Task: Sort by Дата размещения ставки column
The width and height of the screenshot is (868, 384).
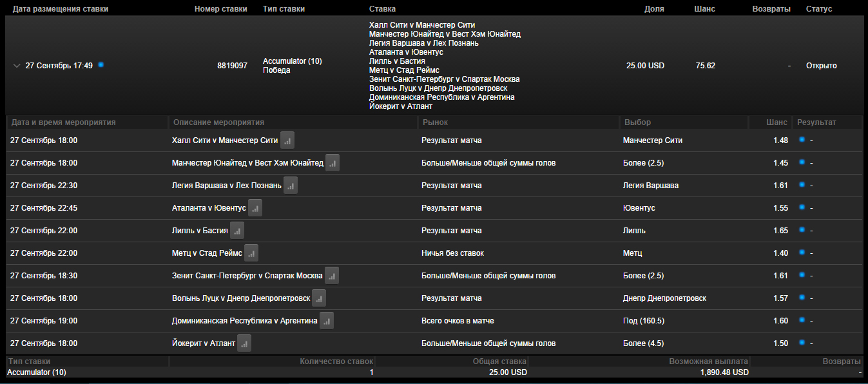Action: click(61, 9)
